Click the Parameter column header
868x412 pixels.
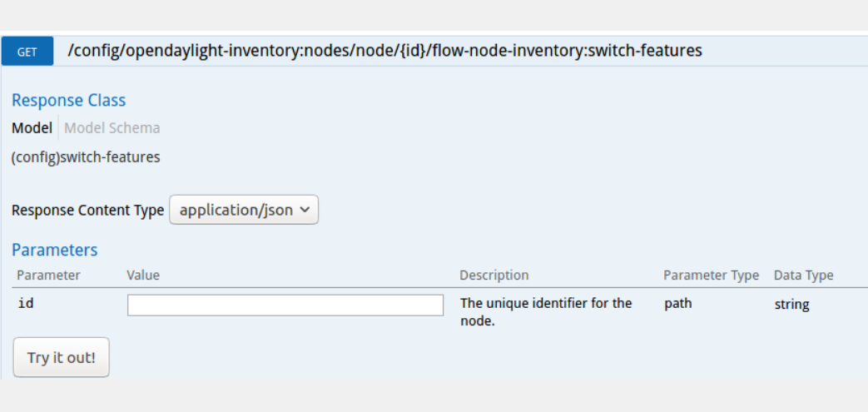click(48, 275)
